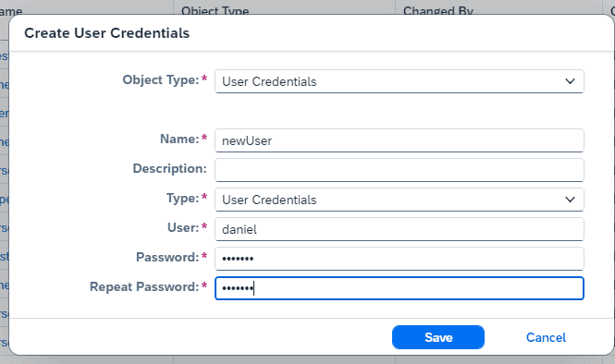This screenshot has width=615, height=364.
Task: Open the Object Type dropdown
Action: point(400,81)
